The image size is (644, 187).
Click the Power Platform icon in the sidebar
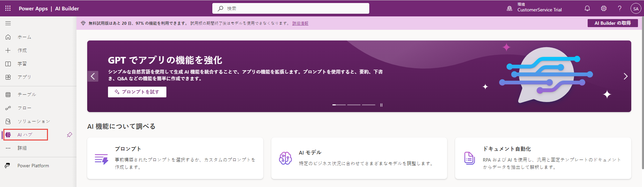[7, 166]
